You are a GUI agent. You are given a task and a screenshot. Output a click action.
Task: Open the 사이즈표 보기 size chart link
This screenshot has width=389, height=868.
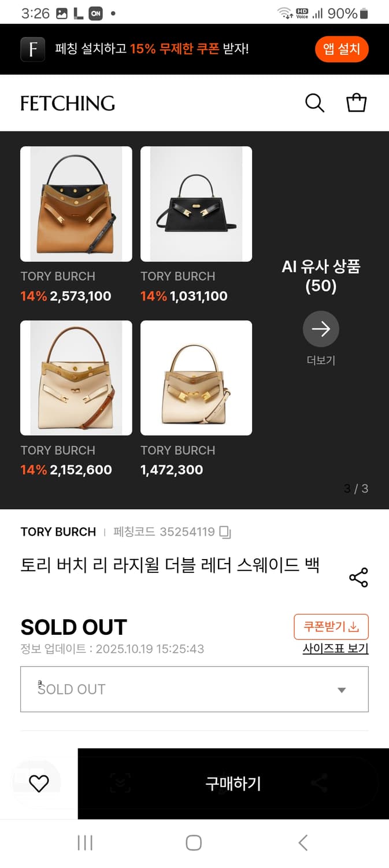(335, 649)
